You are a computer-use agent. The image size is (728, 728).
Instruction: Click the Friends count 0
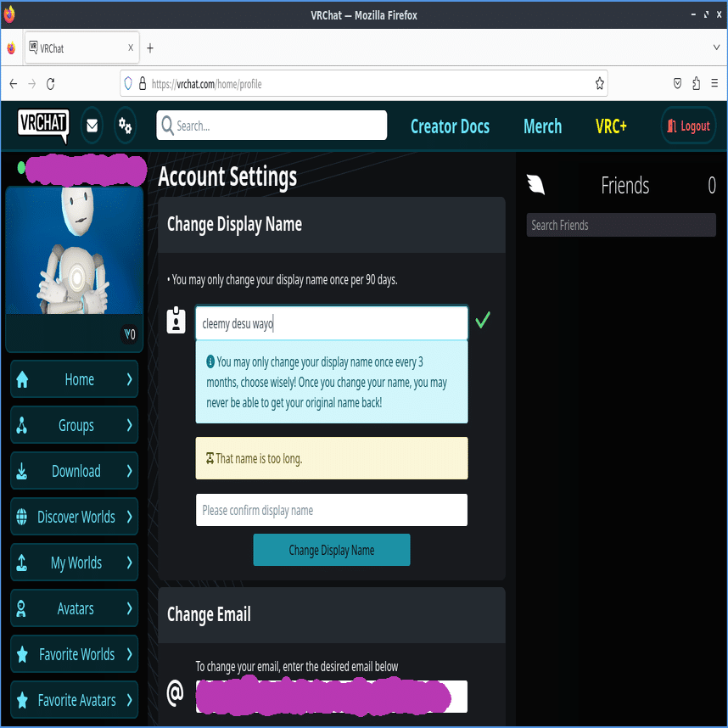(x=711, y=185)
